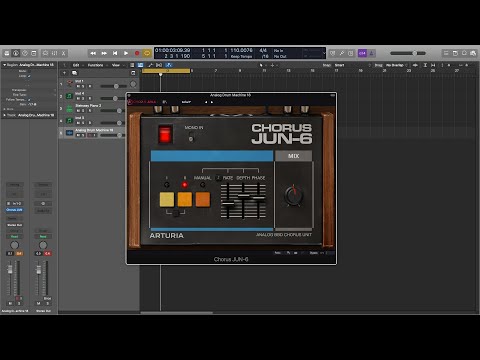Click the PHASE slider on the chorus
Viewport: 480px width, 360px height.
tap(259, 199)
